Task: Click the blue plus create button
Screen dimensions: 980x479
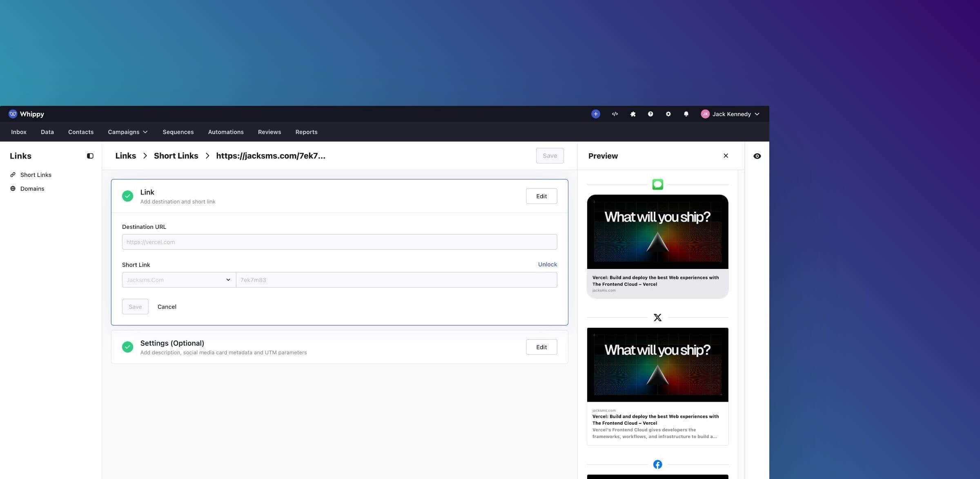Action: (x=595, y=114)
